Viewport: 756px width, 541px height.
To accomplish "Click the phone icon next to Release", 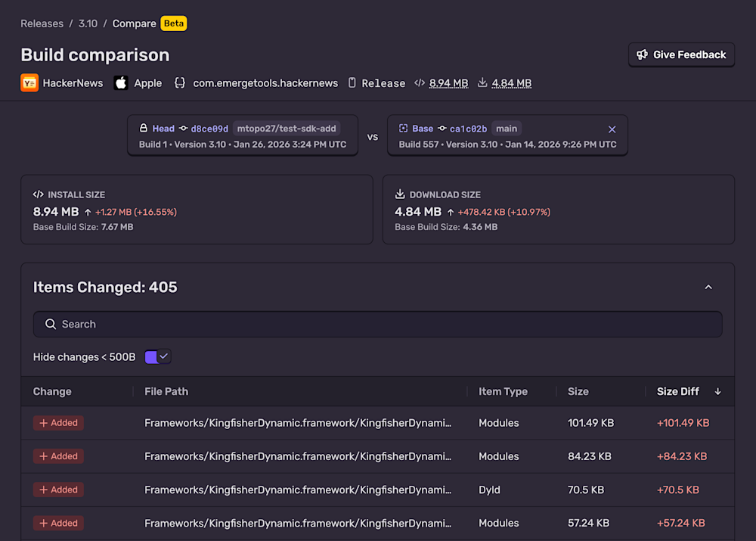I will (351, 83).
